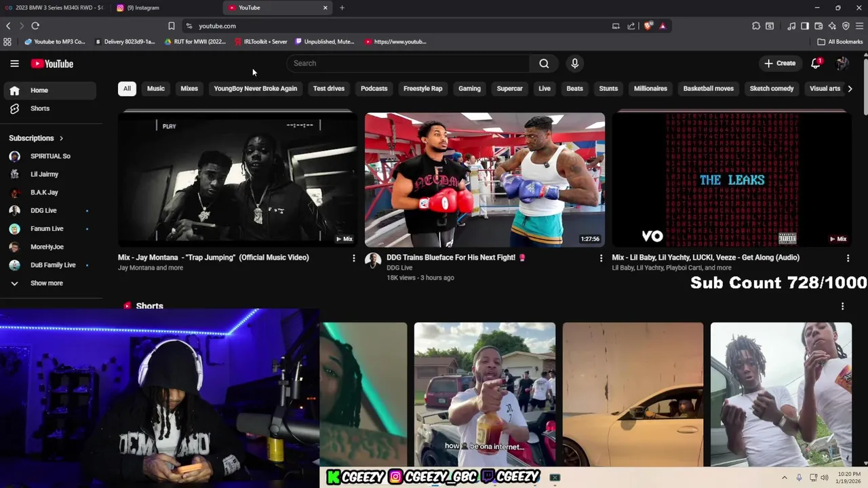Click the Create button
The image size is (868, 488).
(x=780, y=63)
